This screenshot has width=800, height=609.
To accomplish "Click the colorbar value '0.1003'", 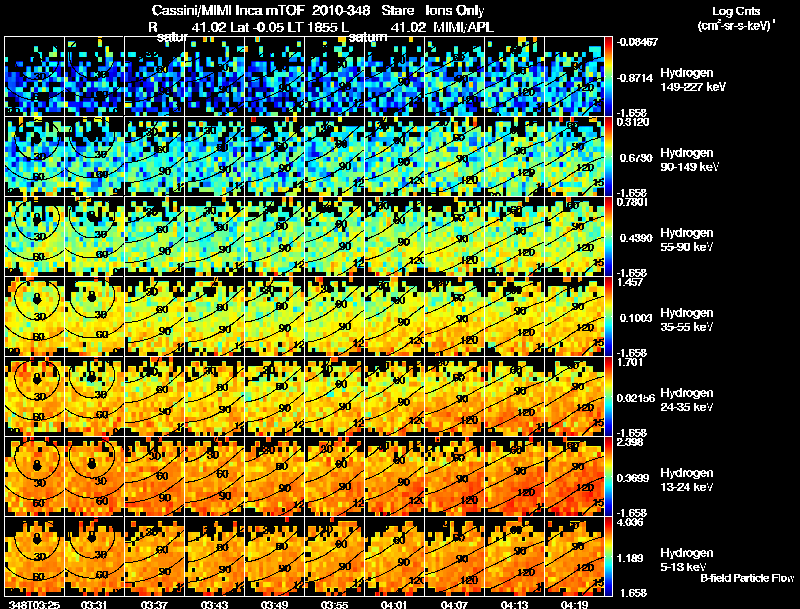I will [636, 318].
